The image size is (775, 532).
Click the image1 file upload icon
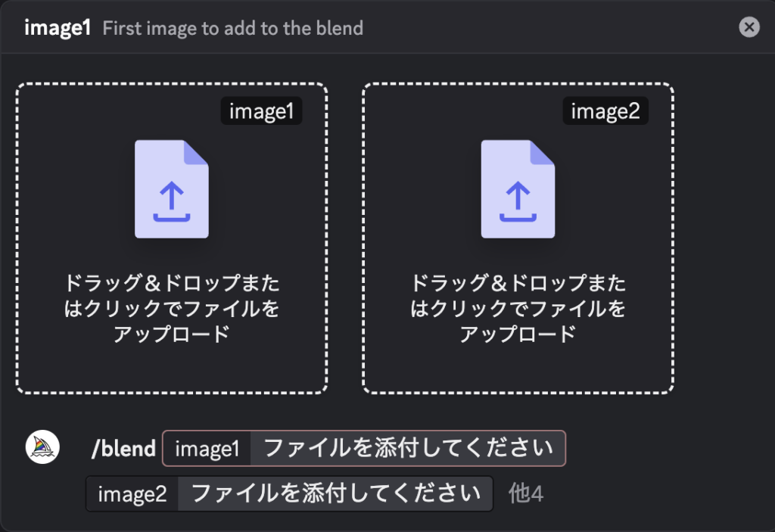point(171,189)
